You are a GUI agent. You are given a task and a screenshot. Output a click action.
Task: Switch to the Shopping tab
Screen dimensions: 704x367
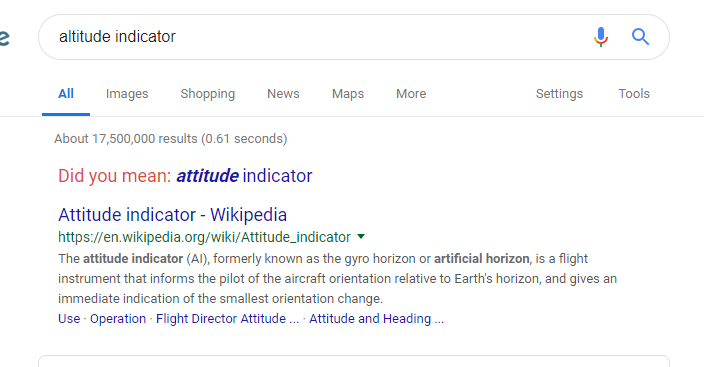207,93
